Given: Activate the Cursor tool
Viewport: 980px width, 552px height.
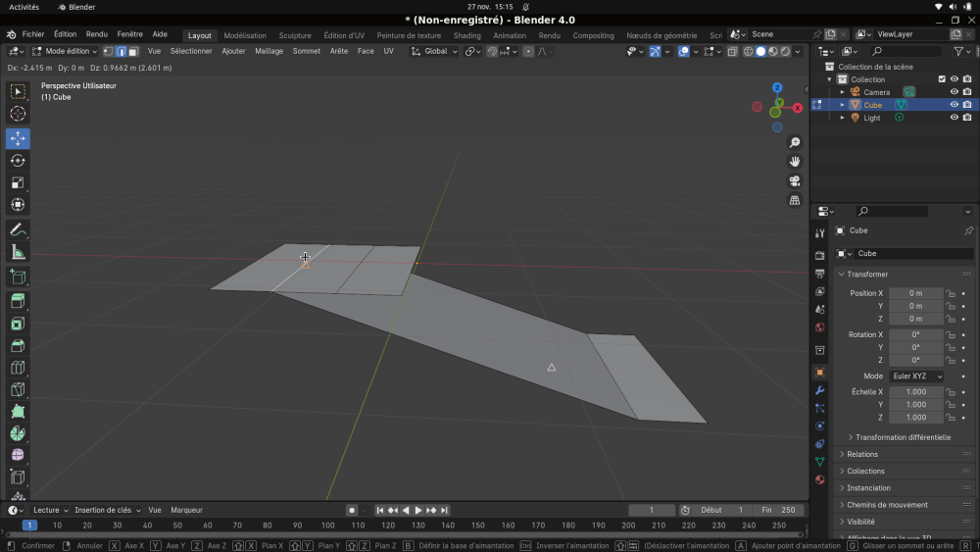Looking at the screenshot, I should [18, 114].
